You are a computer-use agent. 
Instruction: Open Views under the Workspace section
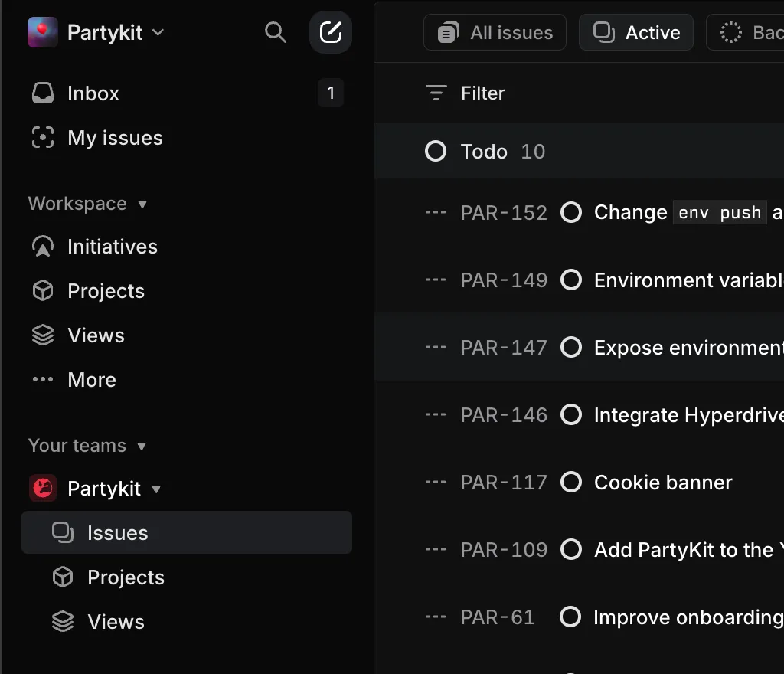96,335
